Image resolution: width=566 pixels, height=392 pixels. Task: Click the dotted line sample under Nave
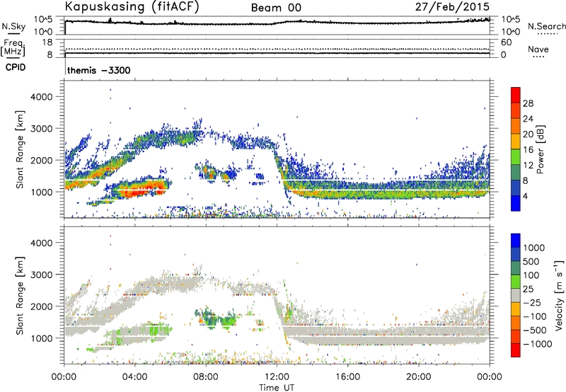(538, 57)
